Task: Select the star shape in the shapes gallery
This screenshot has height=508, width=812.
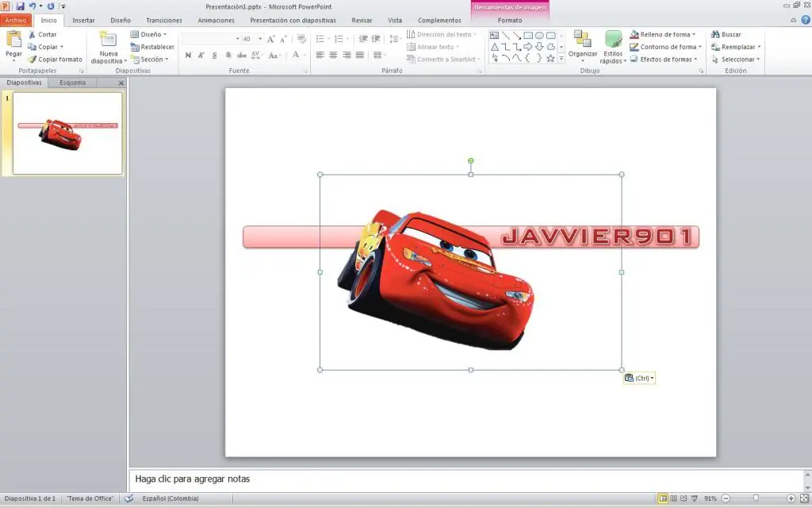Action: tap(550, 58)
